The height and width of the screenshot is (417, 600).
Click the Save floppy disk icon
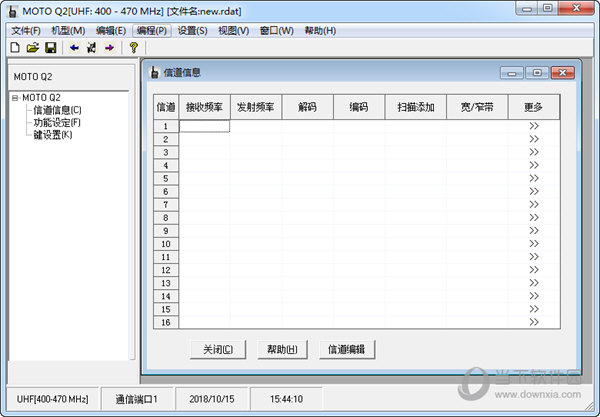(51, 48)
